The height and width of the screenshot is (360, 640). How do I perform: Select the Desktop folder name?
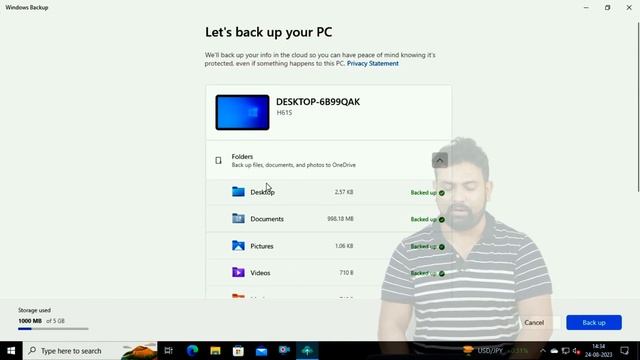click(x=262, y=192)
